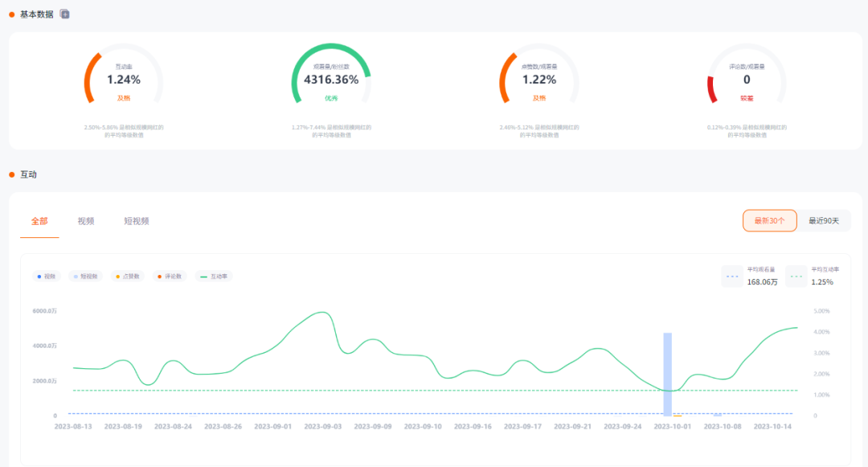This screenshot has width=868, height=467.
Task: Click the 基本数据 section heading
Action: pos(36,14)
